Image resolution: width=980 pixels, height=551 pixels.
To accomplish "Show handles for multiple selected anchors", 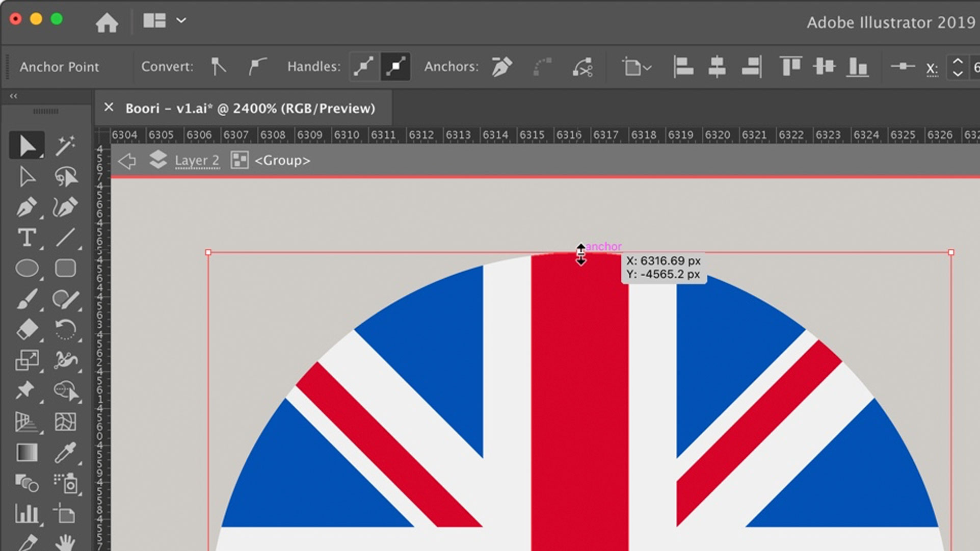I will point(364,67).
